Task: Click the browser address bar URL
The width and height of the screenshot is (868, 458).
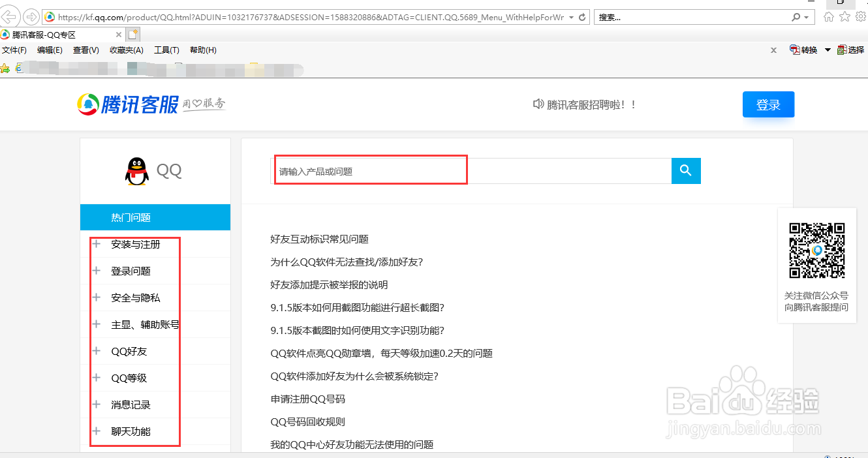Action: point(311,17)
